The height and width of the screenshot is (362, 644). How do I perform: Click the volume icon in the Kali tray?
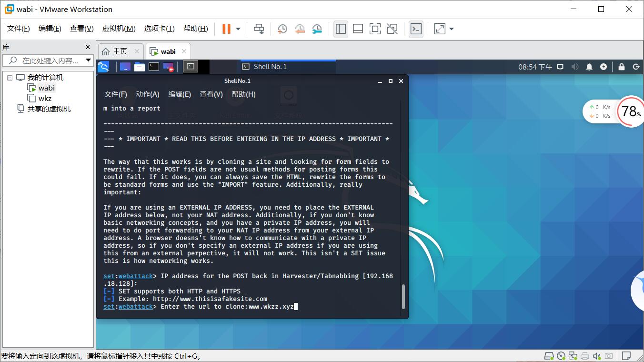[575, 67]
